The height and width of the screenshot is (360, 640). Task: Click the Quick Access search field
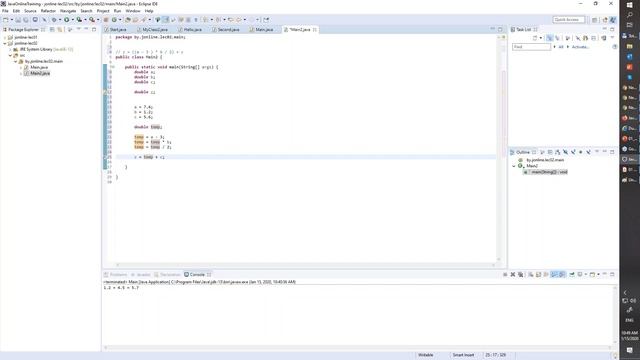click(x=569, y=20)
